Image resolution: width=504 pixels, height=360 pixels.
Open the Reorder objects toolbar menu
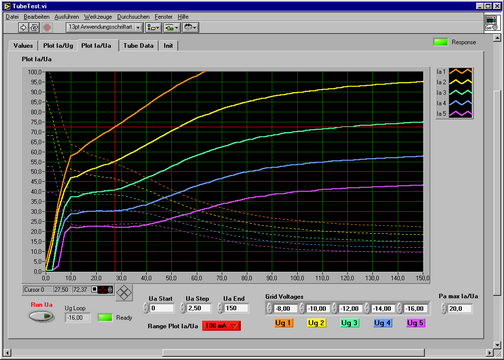(190, 28)
